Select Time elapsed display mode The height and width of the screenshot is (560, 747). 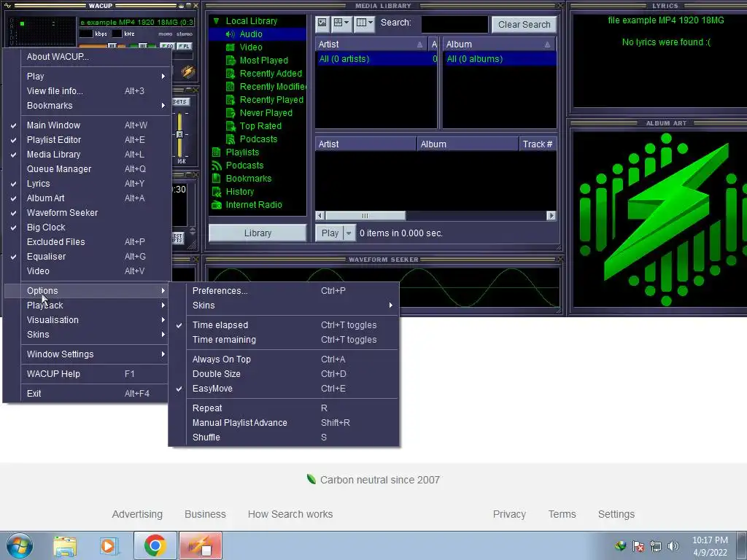coord(284,325)
